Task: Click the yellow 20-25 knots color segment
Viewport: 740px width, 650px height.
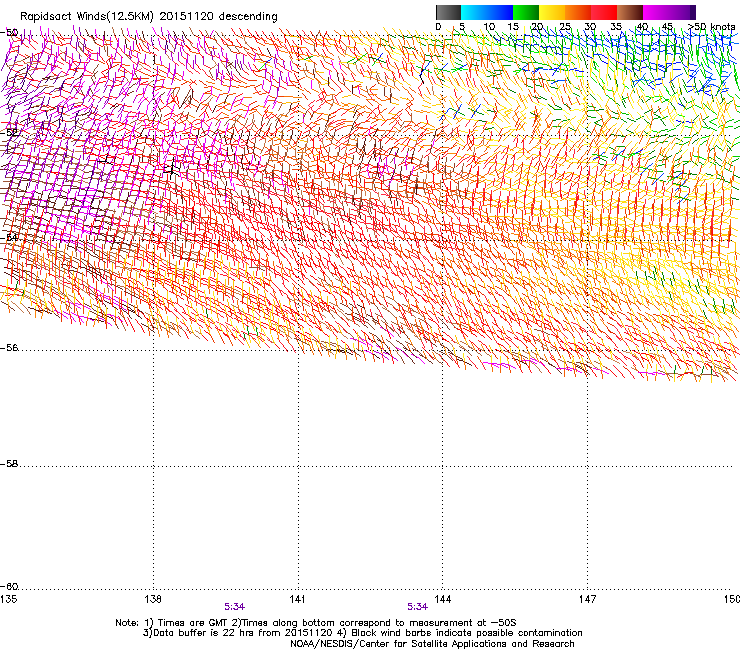Action: click(552, 12)
